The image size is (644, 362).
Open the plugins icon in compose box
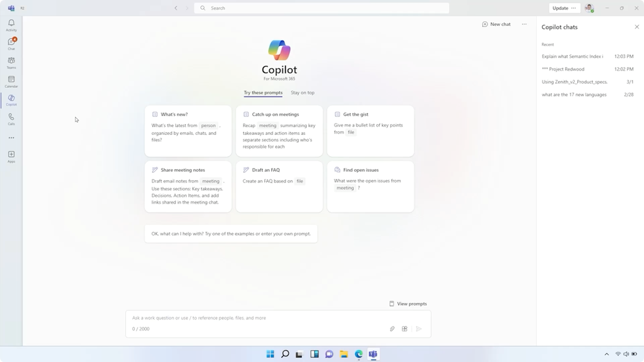(x=404, y=329)
